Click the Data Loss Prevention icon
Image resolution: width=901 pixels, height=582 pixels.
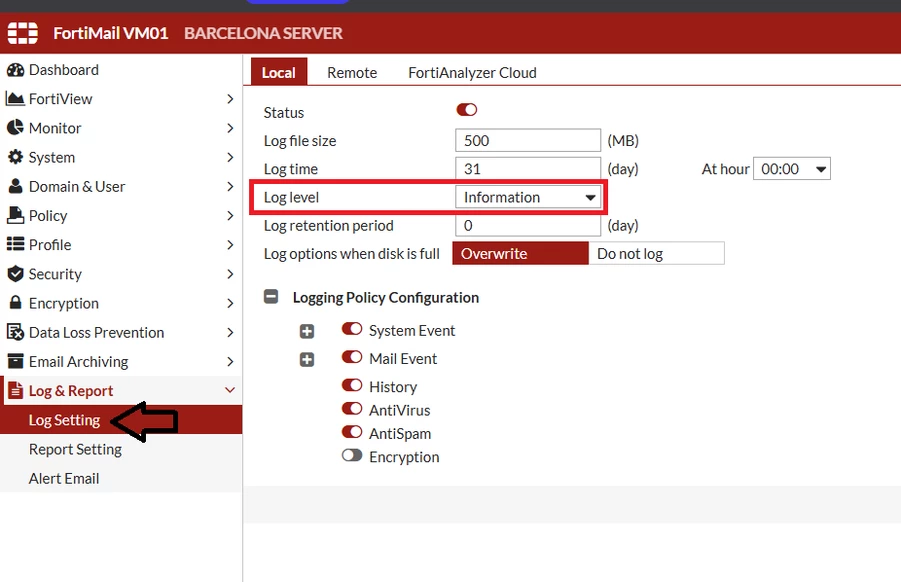coord(16,332)
